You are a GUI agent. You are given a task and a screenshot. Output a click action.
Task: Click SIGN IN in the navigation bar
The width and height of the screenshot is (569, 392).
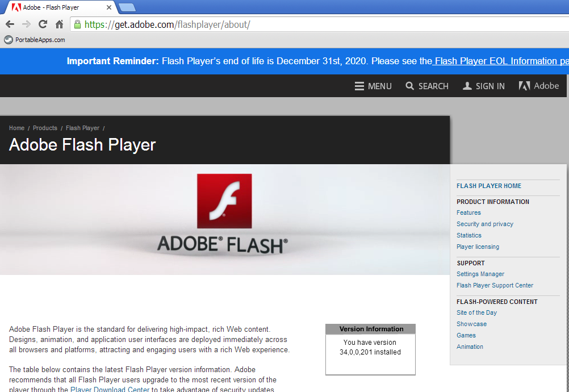pyautogui.click(x=484, y=86)
